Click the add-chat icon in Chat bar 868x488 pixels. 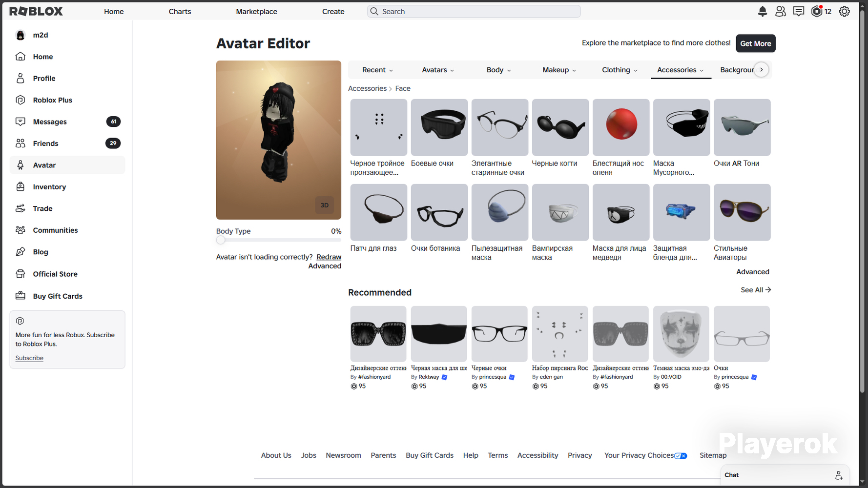[839, 475]
